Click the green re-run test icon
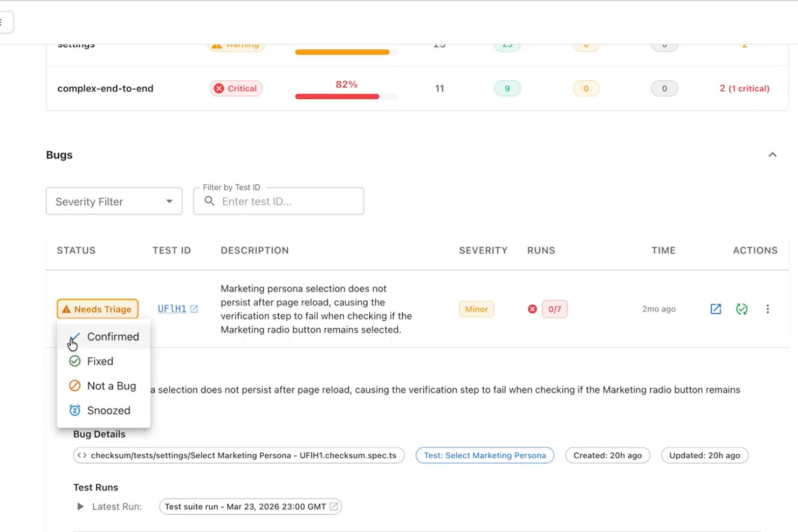 (741, 309)
